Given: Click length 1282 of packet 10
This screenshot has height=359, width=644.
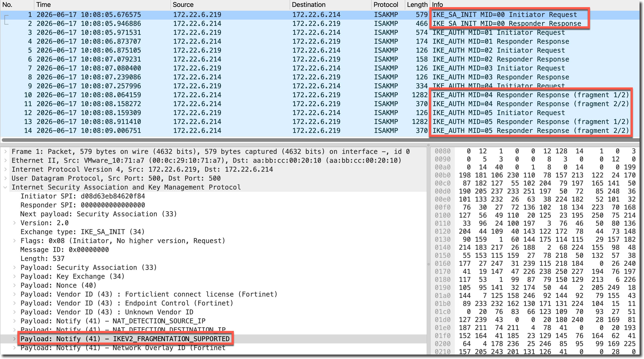Looking at the screenshot, I should [x=420, y=95].
